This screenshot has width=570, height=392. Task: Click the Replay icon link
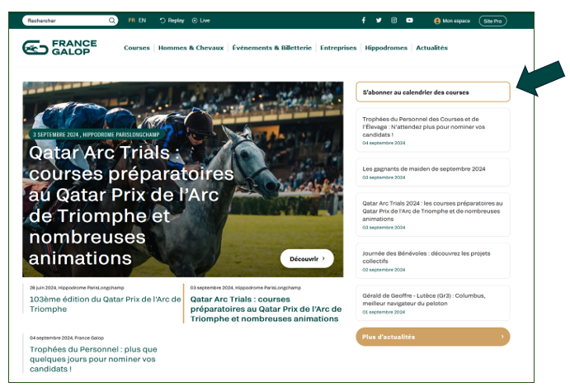(163, 21)
